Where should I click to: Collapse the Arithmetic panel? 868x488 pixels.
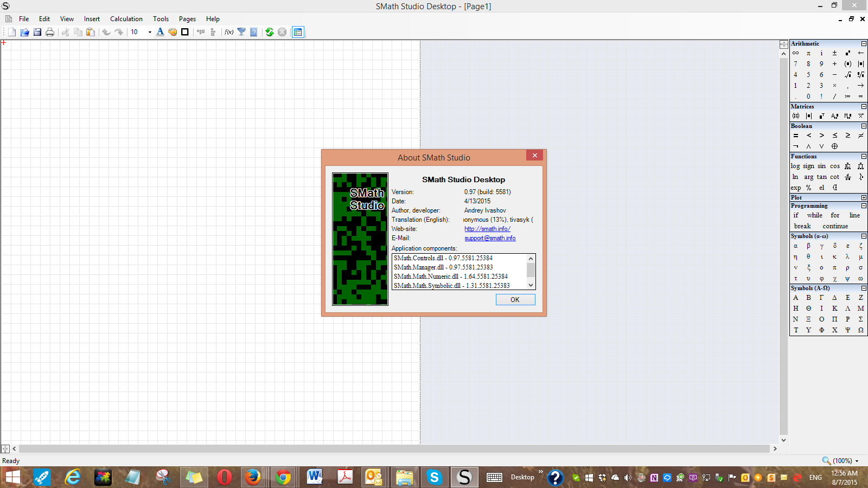coord(864,44)
